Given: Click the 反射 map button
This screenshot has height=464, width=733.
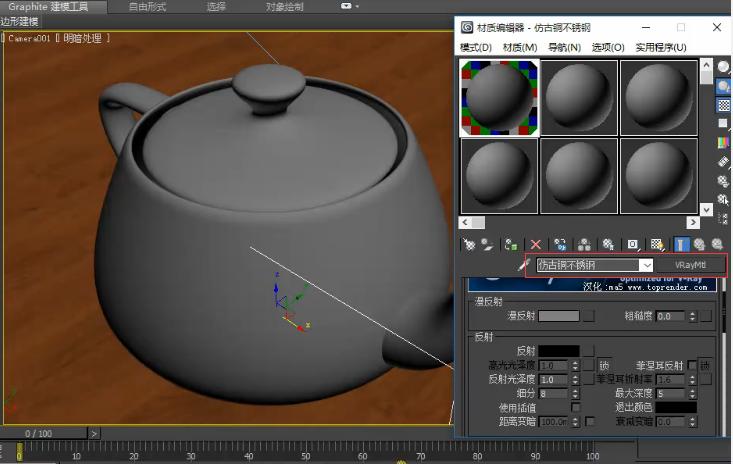Looking at the screenshot, I should (x=590, y=351).
